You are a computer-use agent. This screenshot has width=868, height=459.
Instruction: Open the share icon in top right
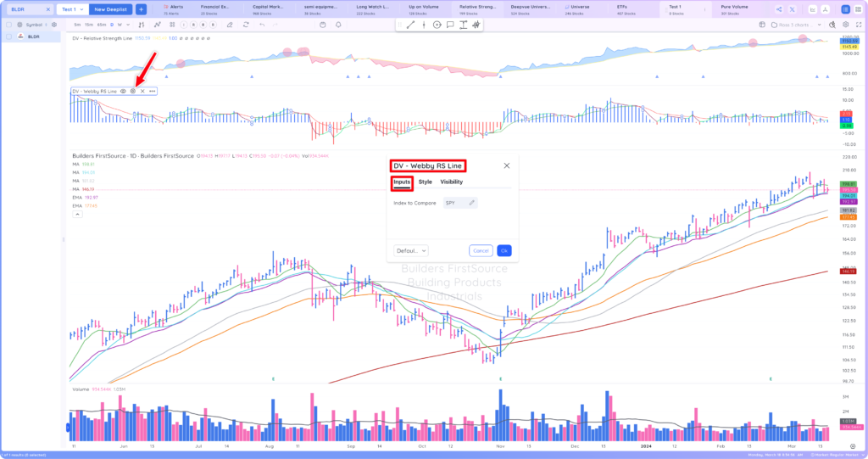[x=779, y=9]
